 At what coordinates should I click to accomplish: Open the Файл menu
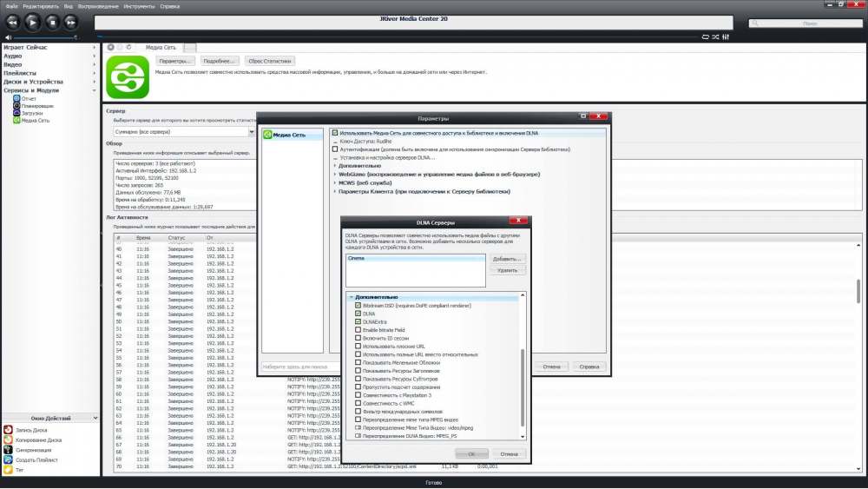click(11, 6)
